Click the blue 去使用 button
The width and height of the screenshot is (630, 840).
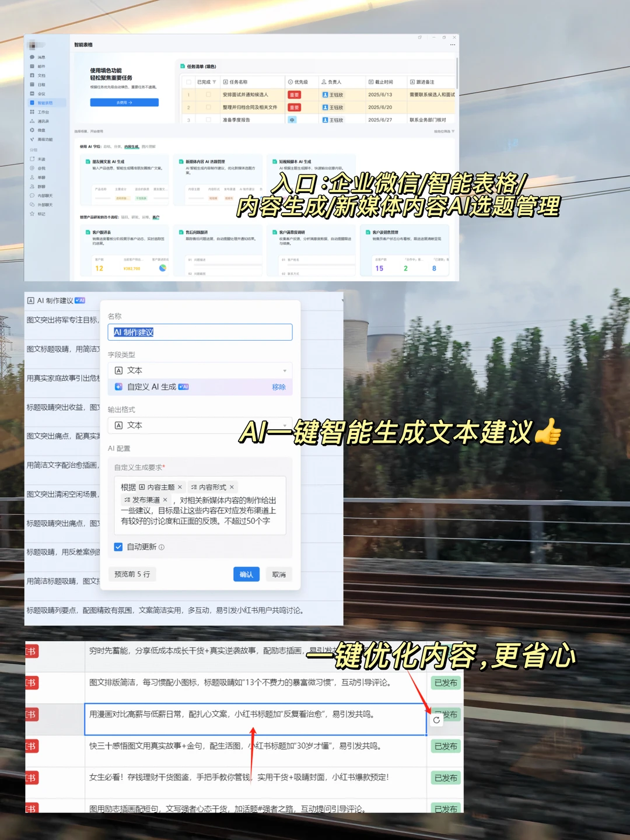pos(124,103)
